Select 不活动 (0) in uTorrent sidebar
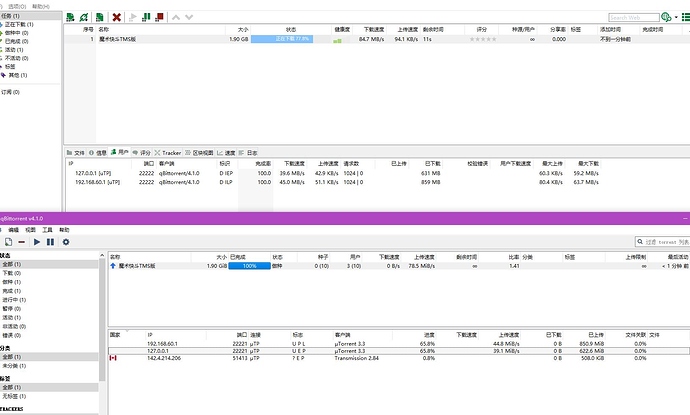This screenshot has height=415, width=690. (x=17, y=58)
